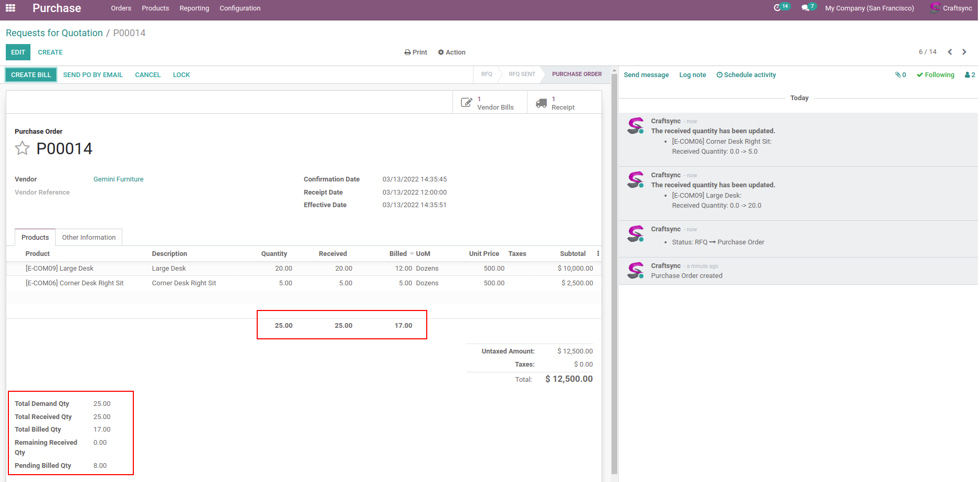Open the conversations chat bubble icon

click(805, 8)
